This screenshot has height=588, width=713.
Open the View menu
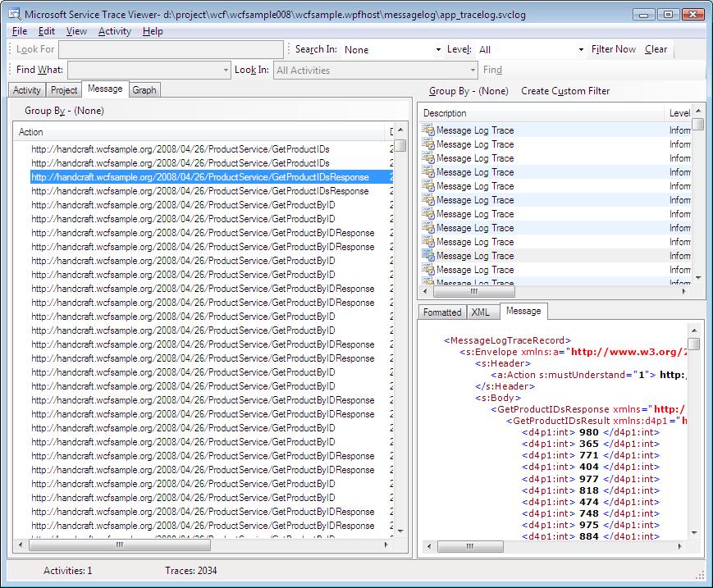(x=76, y=31)
